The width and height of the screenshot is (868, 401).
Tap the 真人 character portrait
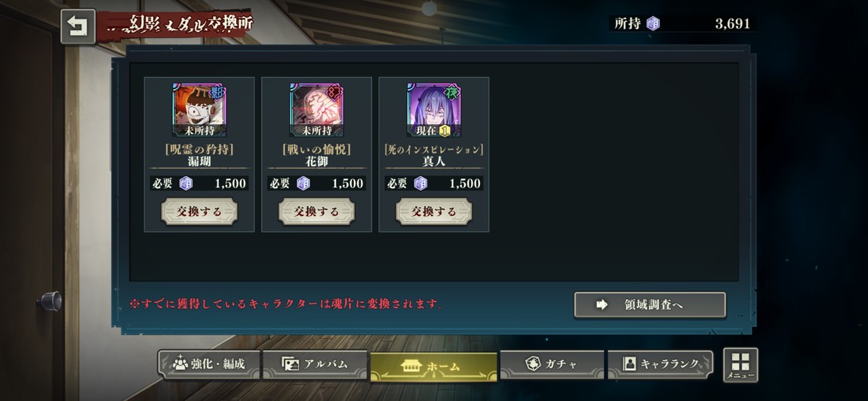[x=434, y=110]
